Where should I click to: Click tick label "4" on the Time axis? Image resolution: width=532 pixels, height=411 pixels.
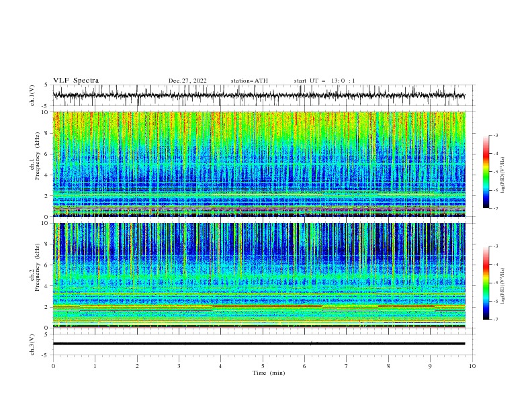[220, 366]
